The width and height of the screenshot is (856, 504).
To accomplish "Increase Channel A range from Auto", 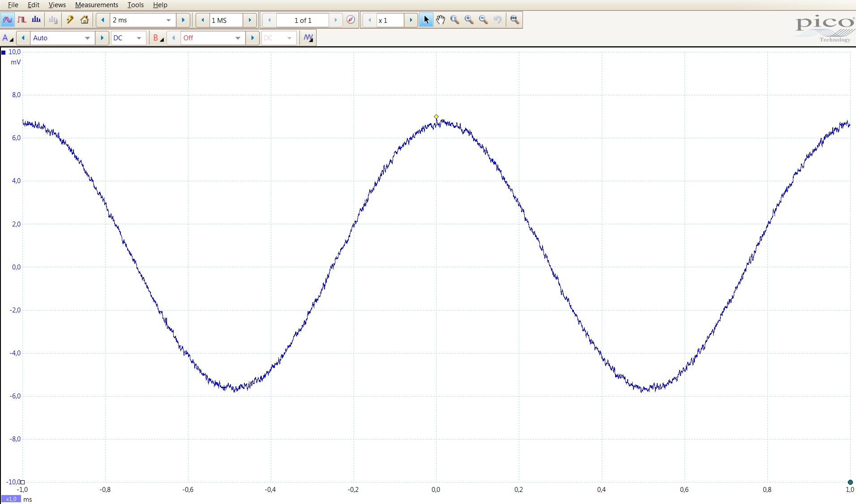I will (102, 38).
